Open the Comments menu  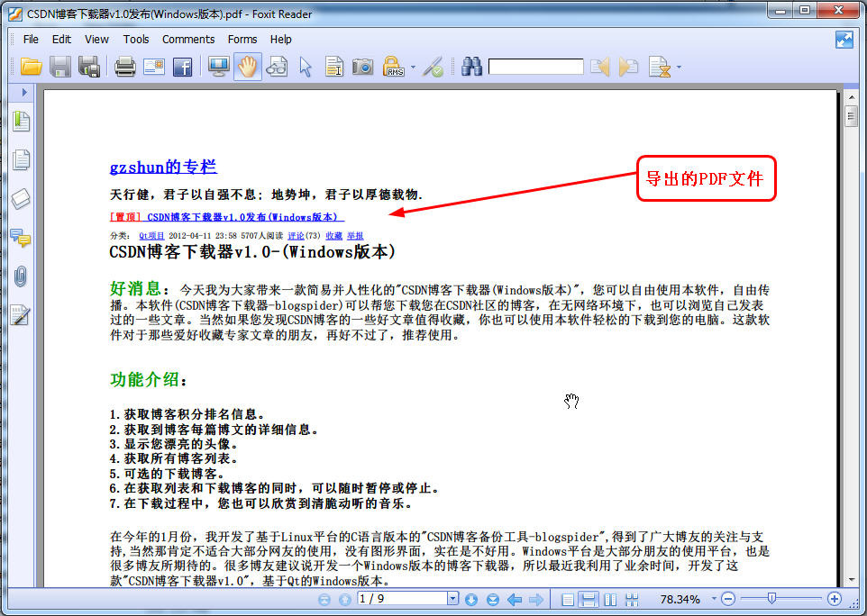(188, 40)
